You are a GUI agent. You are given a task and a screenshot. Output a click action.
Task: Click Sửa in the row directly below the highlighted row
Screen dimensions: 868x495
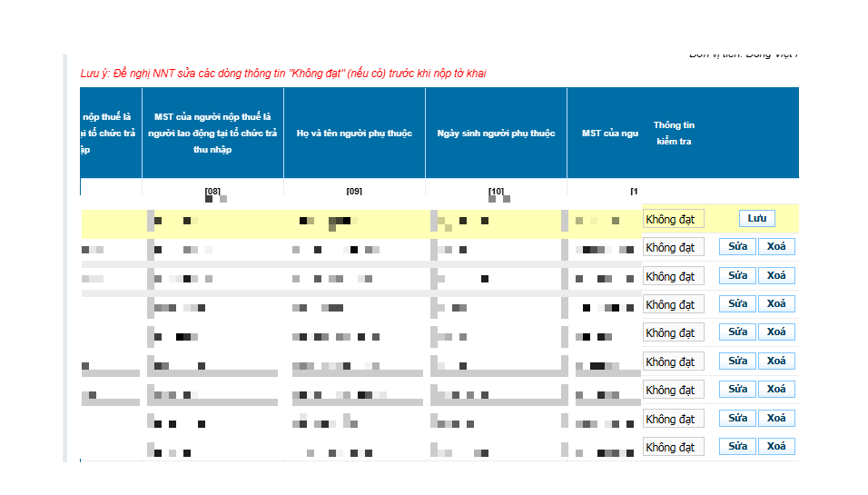(x=737, y=246)
